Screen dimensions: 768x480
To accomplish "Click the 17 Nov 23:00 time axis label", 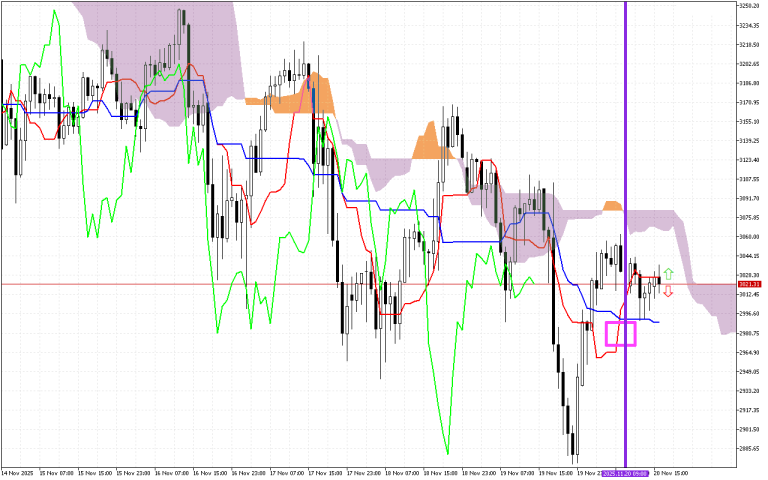I will (x=364, y=474).
